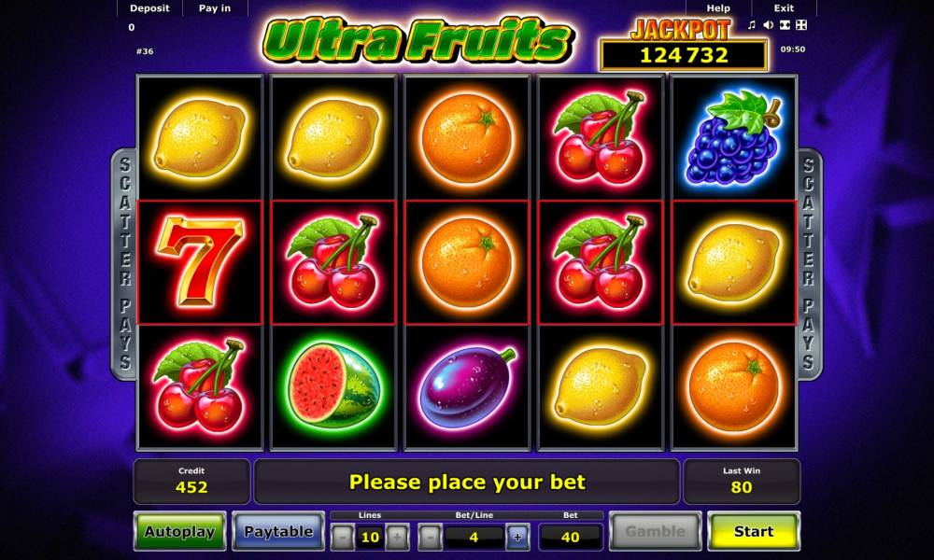Switch to fullscreen with the four-arrows icon
The width and height of the screenshot is (934, 560).
click(801, 24)
